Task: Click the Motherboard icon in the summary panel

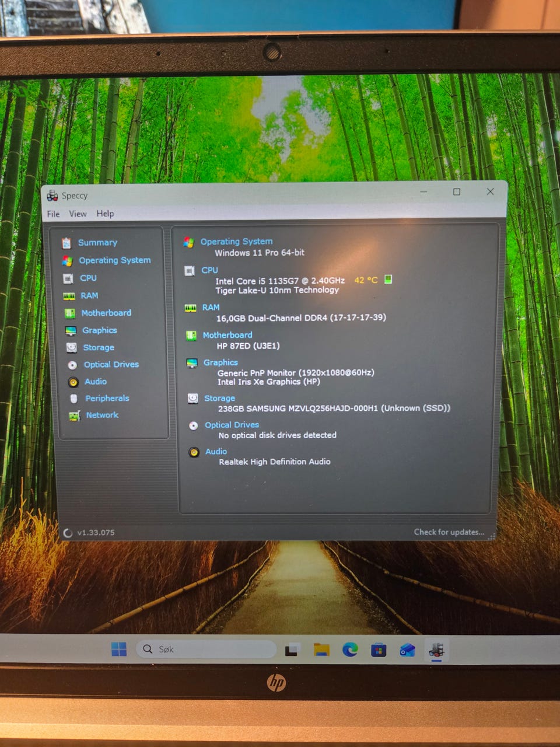Action: (191, 336)
